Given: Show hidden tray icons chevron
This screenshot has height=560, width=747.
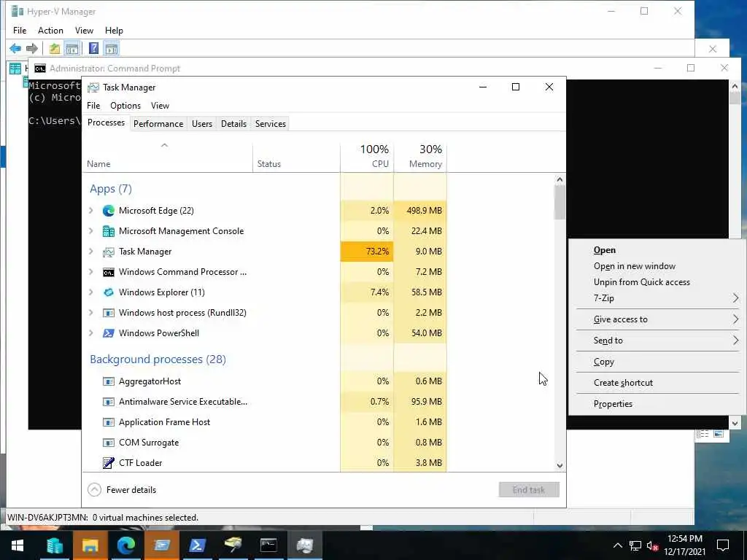Looking at the screenshot, I should pyautogui.click(x=617, y=545).
